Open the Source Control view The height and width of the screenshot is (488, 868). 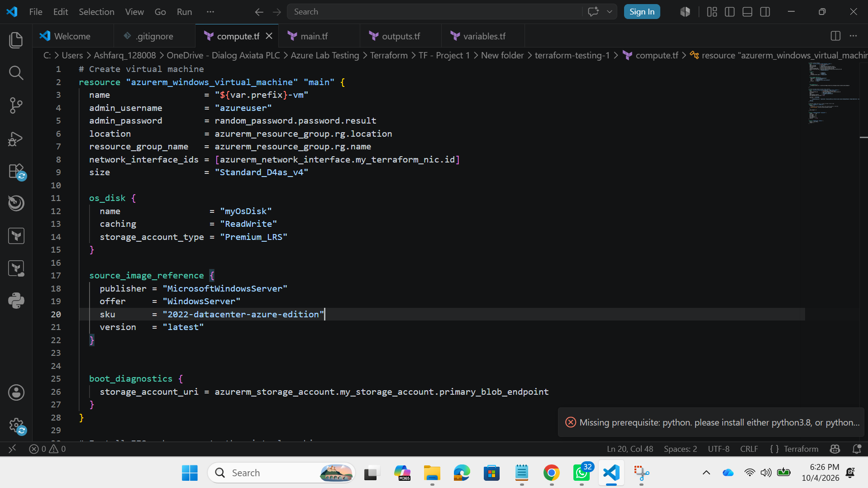point(16,105)
